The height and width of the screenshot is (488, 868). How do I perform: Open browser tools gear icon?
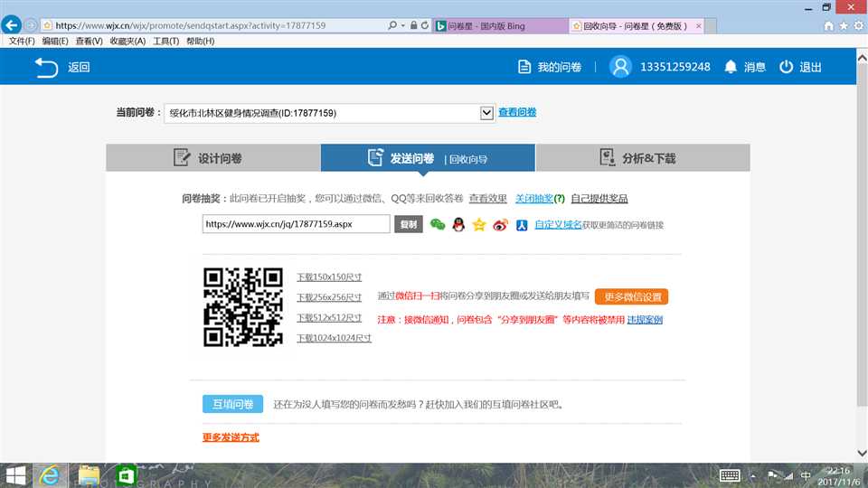tap(859, 26)
